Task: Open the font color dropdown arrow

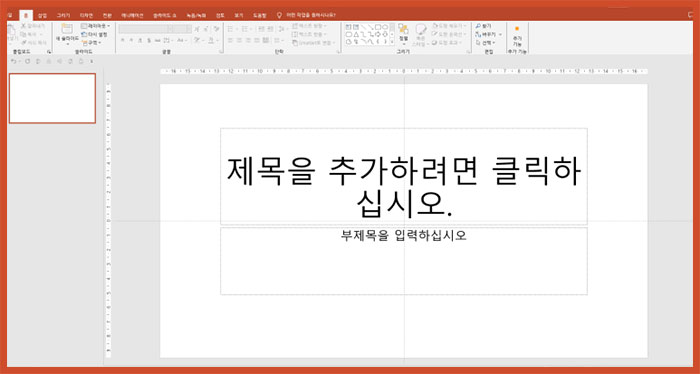Action: (x=217, y=40)
